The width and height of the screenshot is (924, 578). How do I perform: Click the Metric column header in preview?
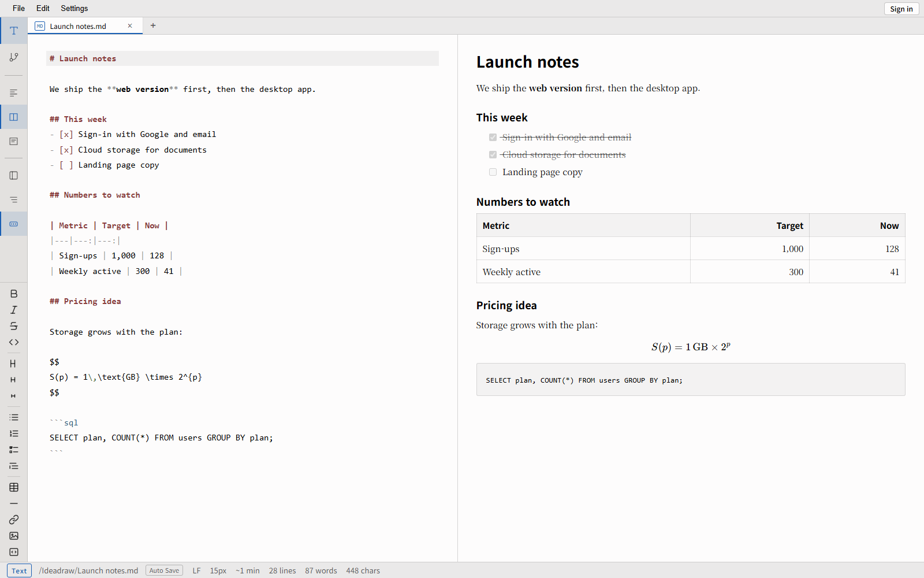pos(583,225)
